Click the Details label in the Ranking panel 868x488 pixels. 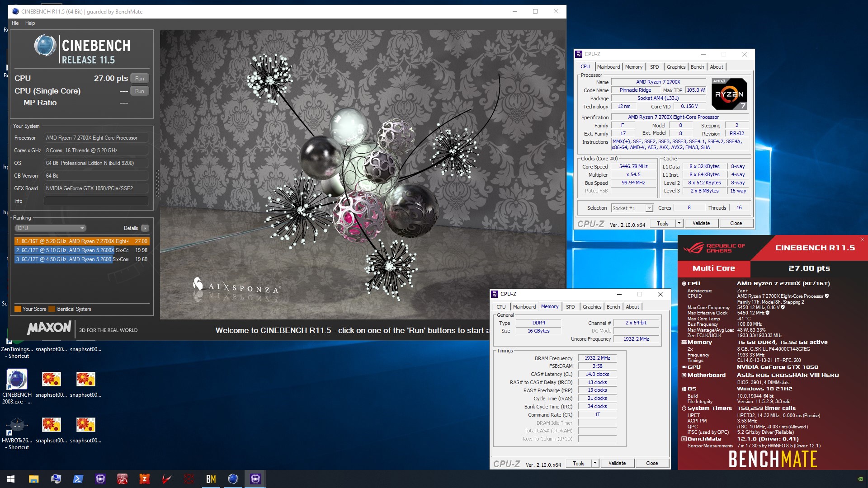pyautogui.click(x=131, y=228)
